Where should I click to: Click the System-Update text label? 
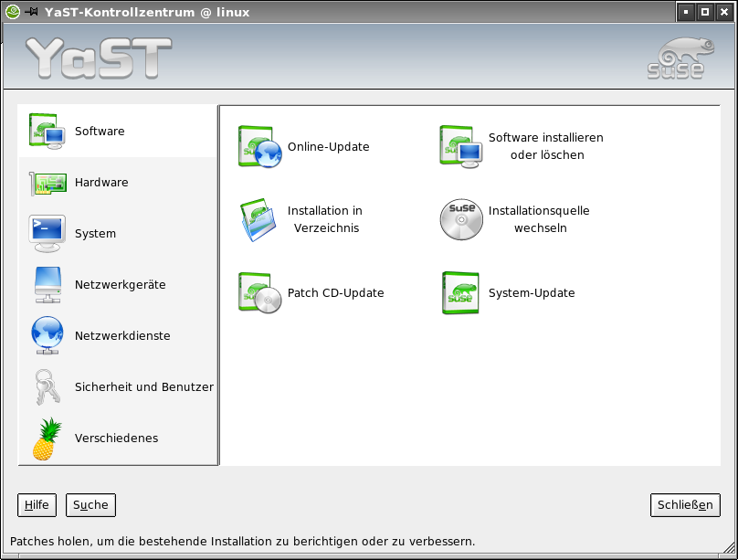(x=532, y=292)
